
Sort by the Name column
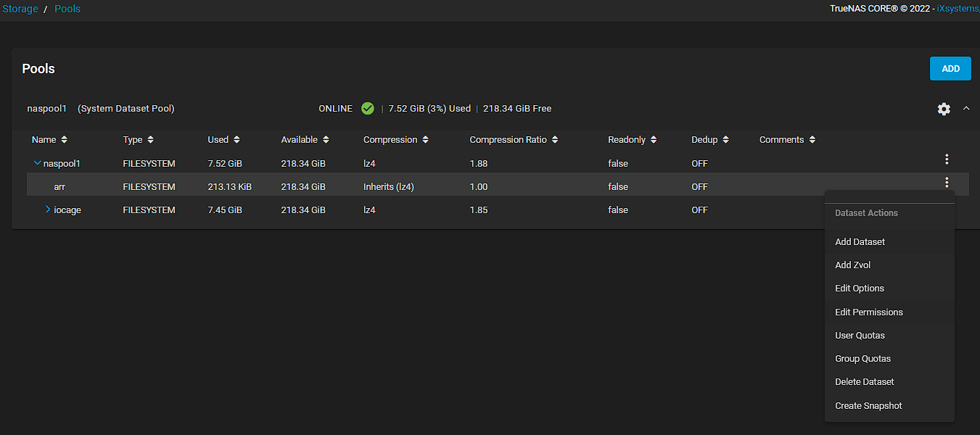pos(50,140)
